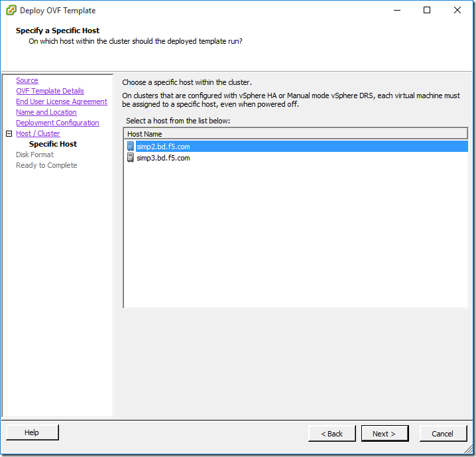
Task: Open Deployment Configuration step
Action: [x=58, y=123]
